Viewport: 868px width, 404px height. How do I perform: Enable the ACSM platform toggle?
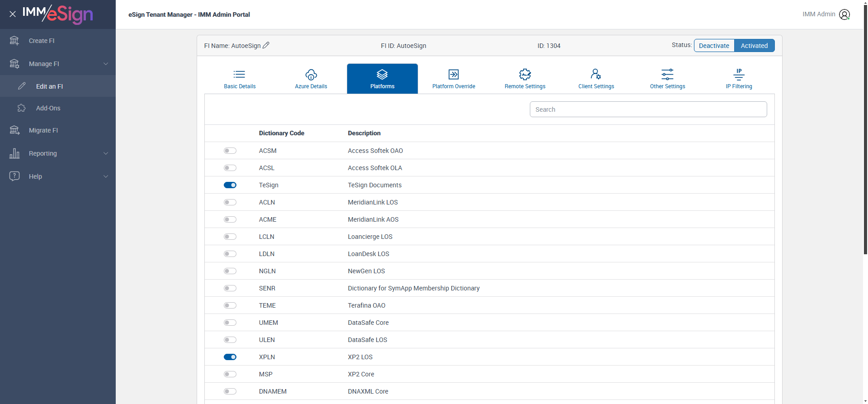point(230,151)
